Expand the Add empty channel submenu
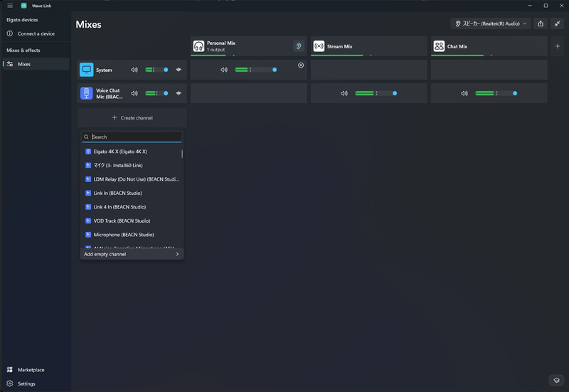The image size is (569, 392). coord(132,254)
